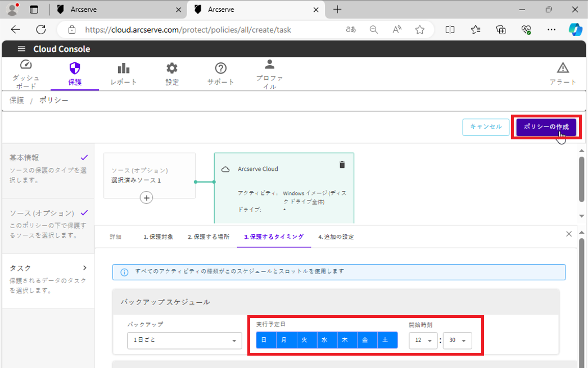Switch to the 4. 追加の設定 tab

(336, 237)
